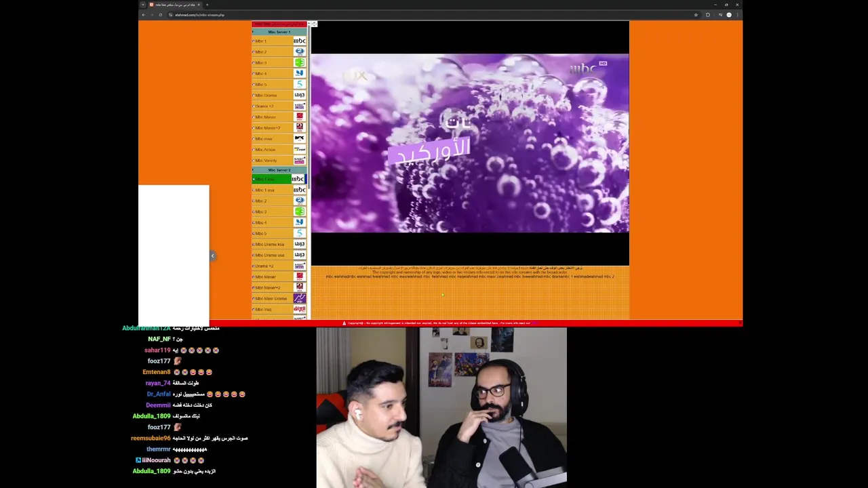868x488 pixels.
Task: Click the 'Drama +2' text under Server 2
Action: pos(264,266)
